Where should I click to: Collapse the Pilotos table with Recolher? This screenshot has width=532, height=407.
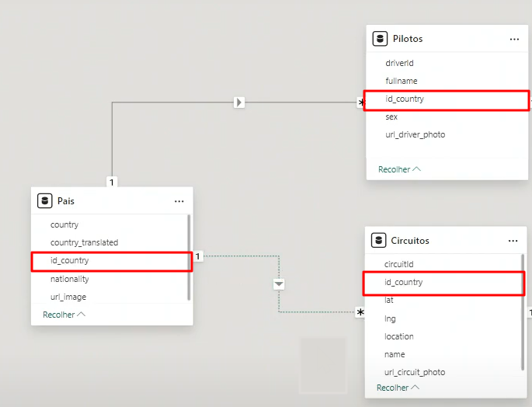(x=399, y=169)
